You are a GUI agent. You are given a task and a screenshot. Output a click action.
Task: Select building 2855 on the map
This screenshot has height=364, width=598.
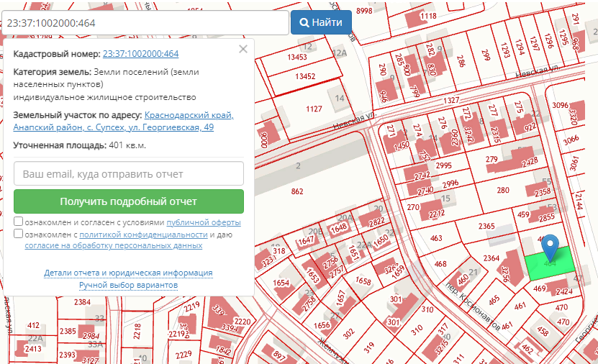click(x=546, y=218)
